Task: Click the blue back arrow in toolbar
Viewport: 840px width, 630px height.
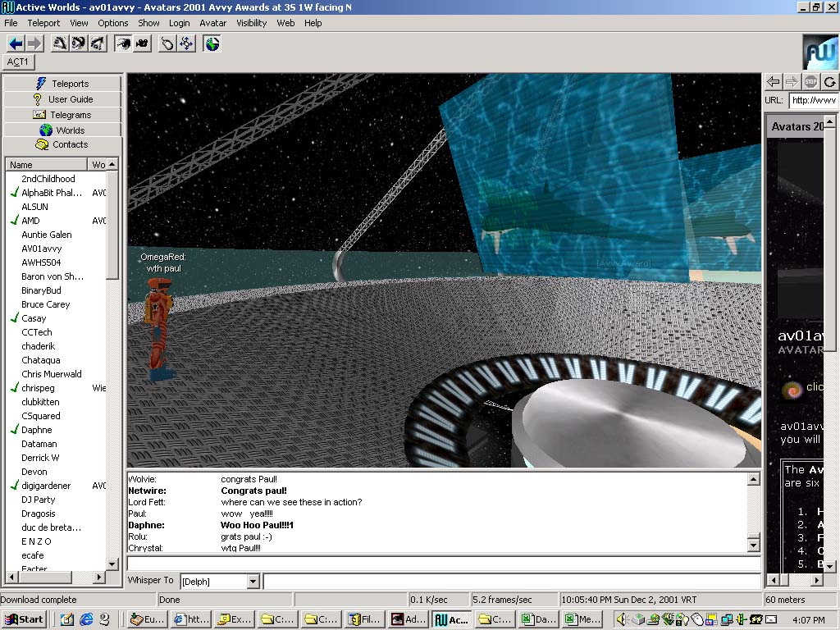Action: 16,43
